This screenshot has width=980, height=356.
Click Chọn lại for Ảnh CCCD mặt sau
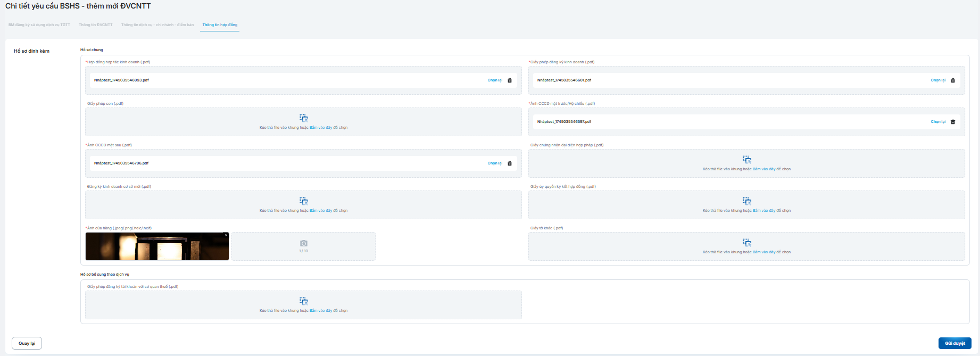pos(495,163)
